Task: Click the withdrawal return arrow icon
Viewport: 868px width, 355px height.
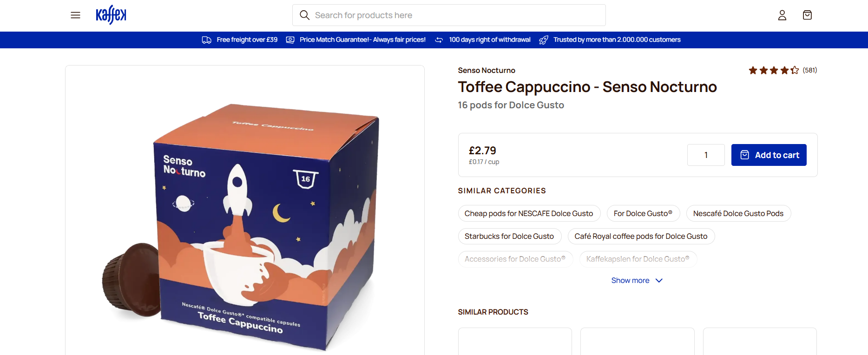Action: point(439,40)
